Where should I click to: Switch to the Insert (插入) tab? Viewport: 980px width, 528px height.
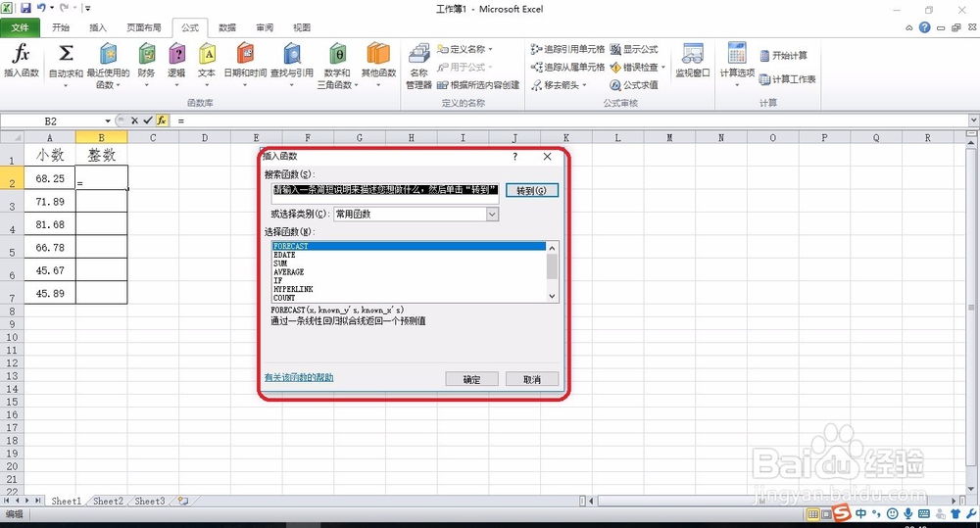point(97,27)
